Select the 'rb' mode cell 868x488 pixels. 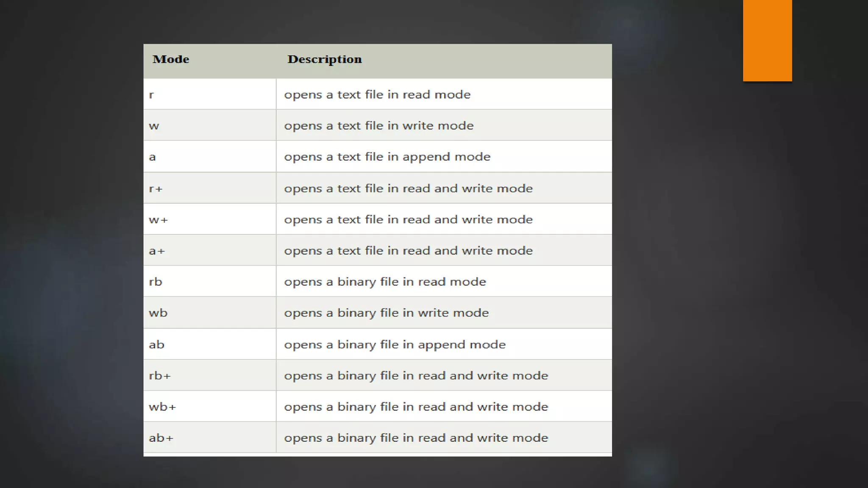point(156,282)
